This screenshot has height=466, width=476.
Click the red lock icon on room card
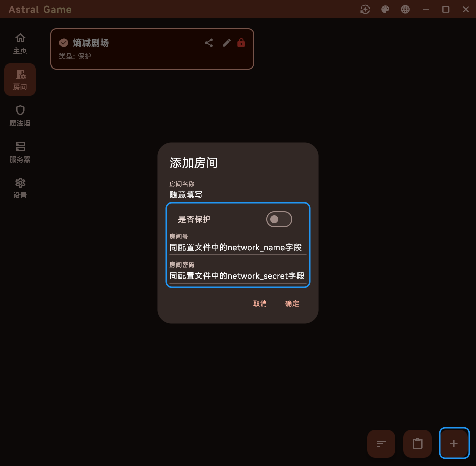click(241, 43)
